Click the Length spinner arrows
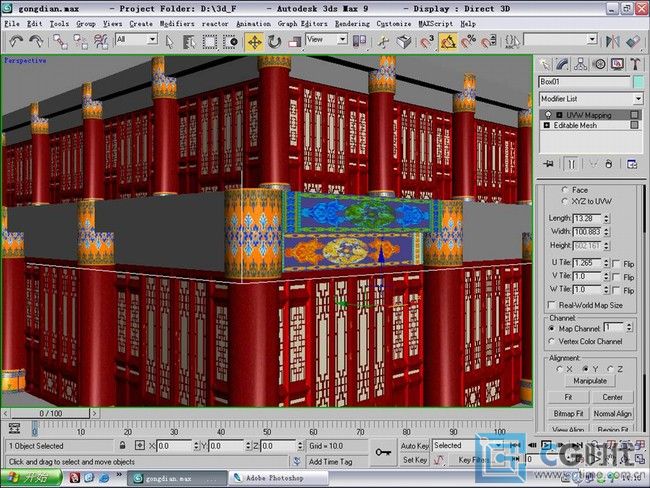Image resolution: width=650 pixels, height=488 pixels. pos(606,218)
